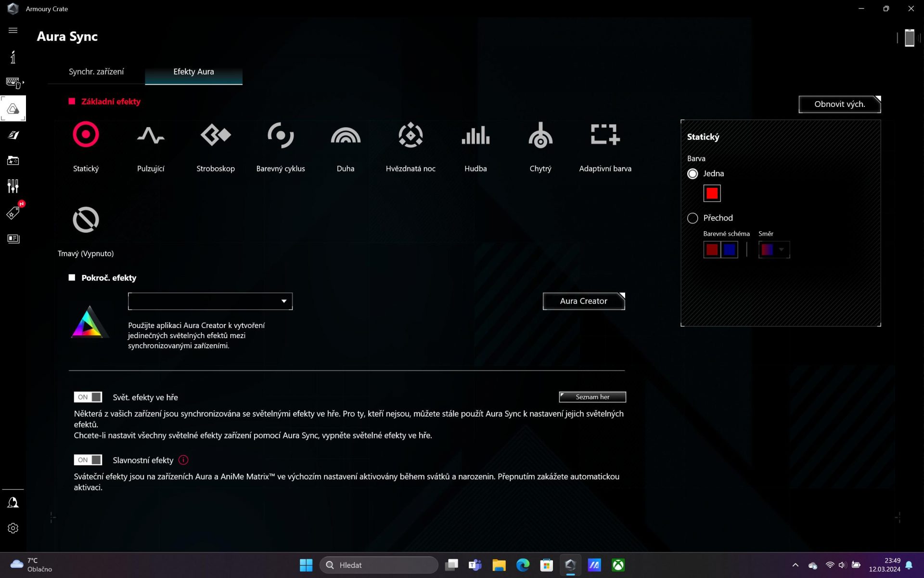Open the red single color swatch
This screenshot has height=578, width=924.
(x=712, y=193)
